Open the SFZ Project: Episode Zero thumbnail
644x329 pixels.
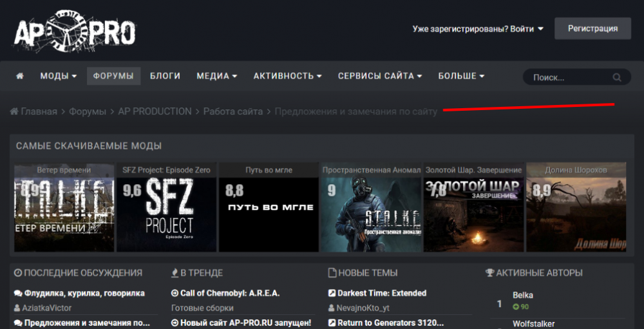166,207
